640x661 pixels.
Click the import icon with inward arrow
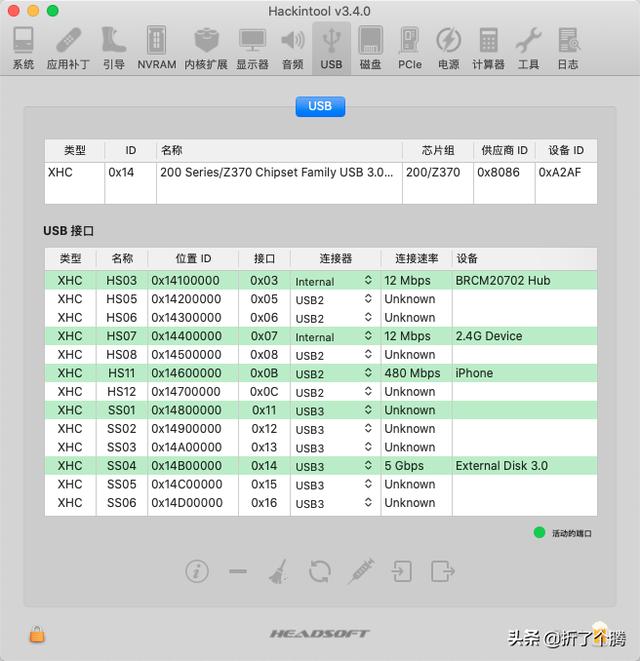click(401, 572)
